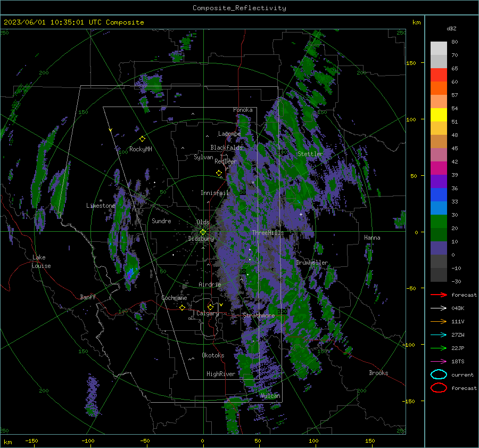Click the Stettler town label

pyautogui.click(x=310, y=154)
